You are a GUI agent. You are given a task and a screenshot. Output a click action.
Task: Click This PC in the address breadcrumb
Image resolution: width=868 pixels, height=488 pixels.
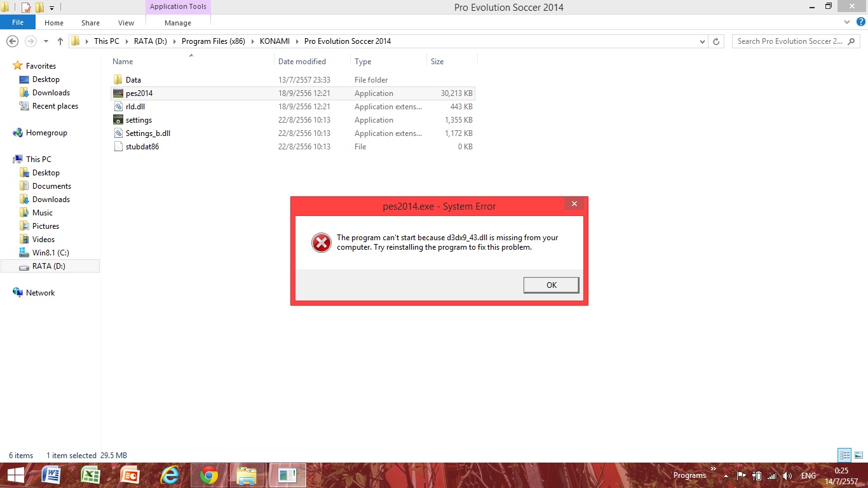pos(106,41)
